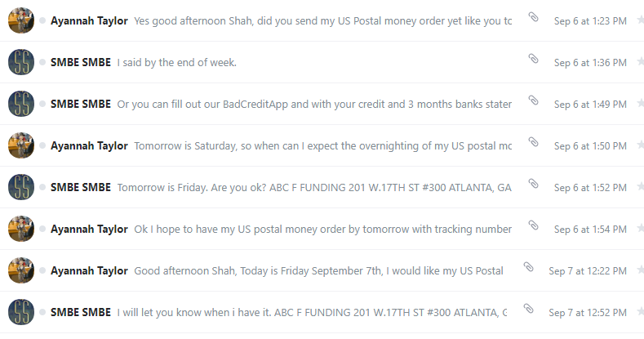Mark "Tomorrow is Saturday" email read status dot

pyautogui.click(x=42, y=145)
